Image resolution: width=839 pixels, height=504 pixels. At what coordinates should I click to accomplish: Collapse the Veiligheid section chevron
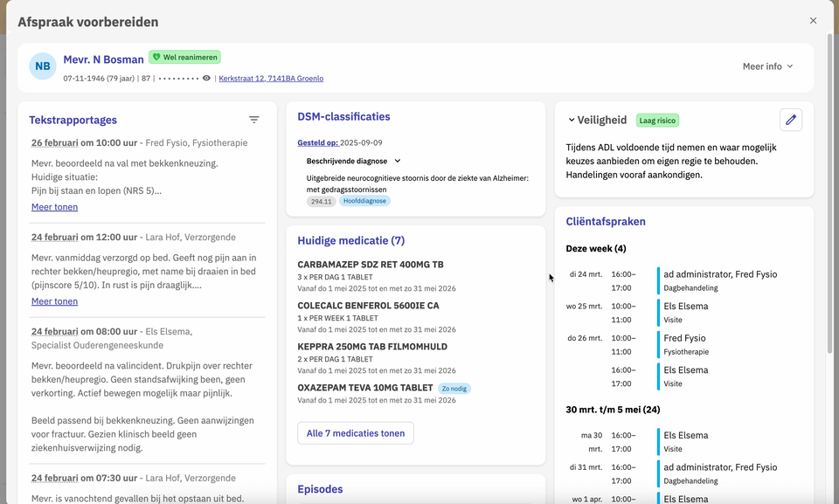tap(572, 120)
